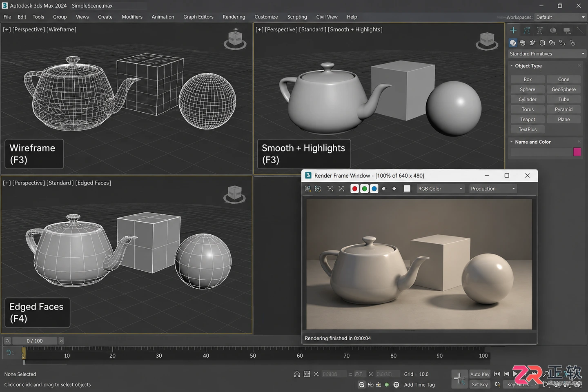Toggle the blue channel in Render Frame Window
The image size is (588, 392).
374,189
